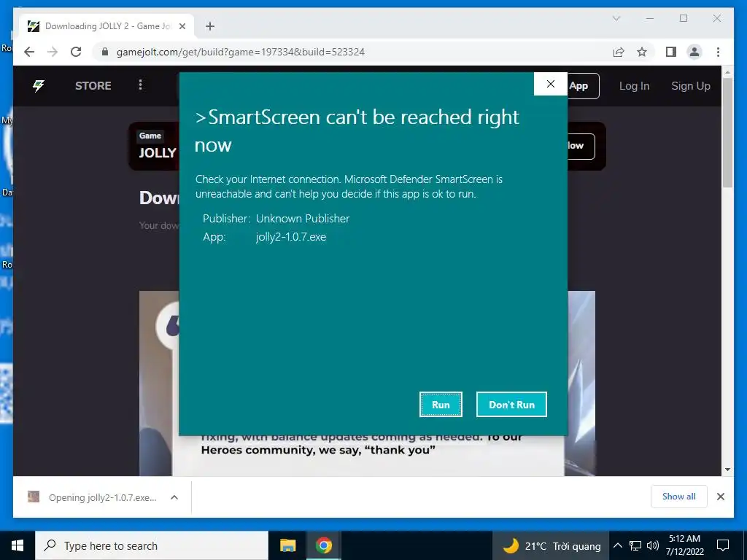The height and width of the screenshot is (560, 747).
Task: Open the STORE page link
Action: tap(93, 86)
